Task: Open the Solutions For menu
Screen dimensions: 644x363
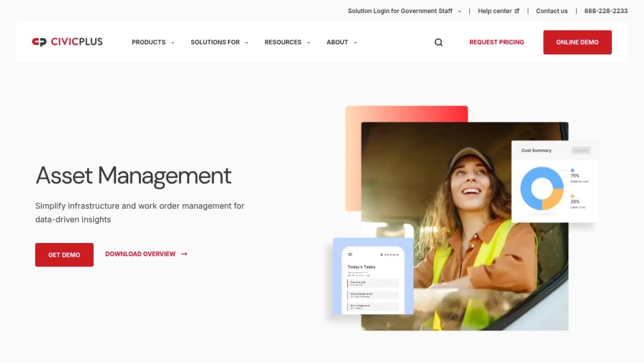Action: 215,42
